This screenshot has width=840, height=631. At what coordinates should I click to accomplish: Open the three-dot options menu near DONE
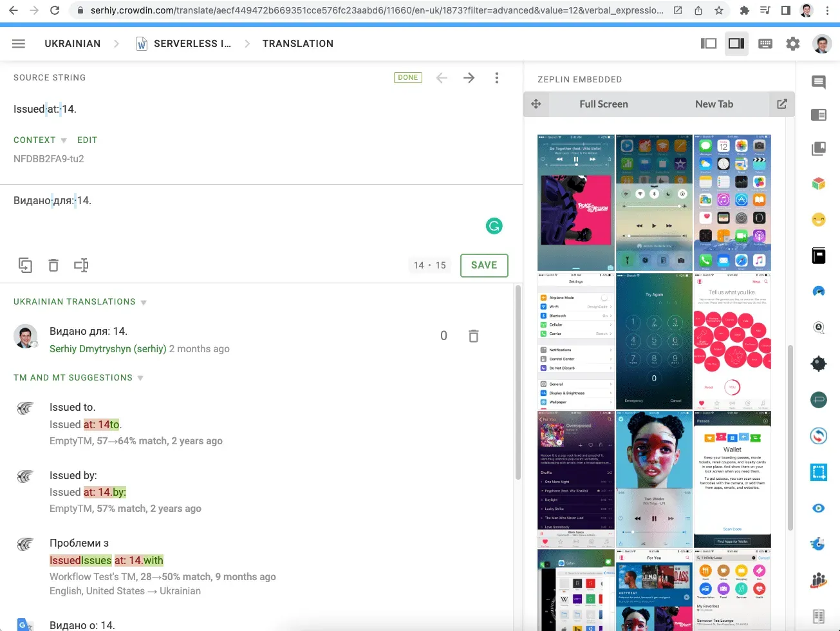tap(496, 77)
